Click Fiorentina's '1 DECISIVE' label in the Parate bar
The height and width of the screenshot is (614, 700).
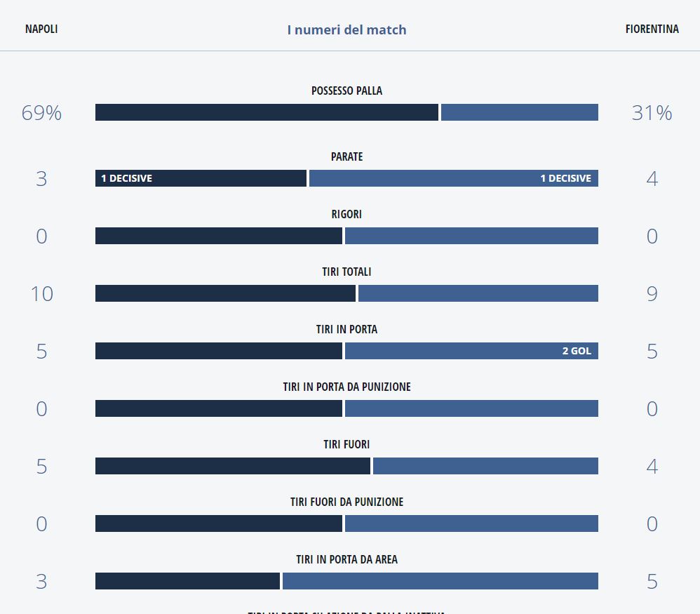(x=565, y=178)
